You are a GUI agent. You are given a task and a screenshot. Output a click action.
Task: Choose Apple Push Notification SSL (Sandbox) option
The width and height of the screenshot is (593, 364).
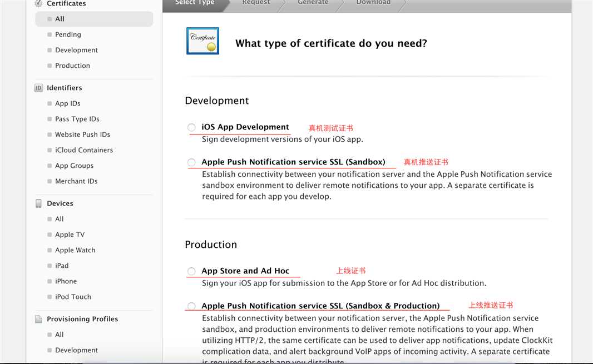coord(191,162)
